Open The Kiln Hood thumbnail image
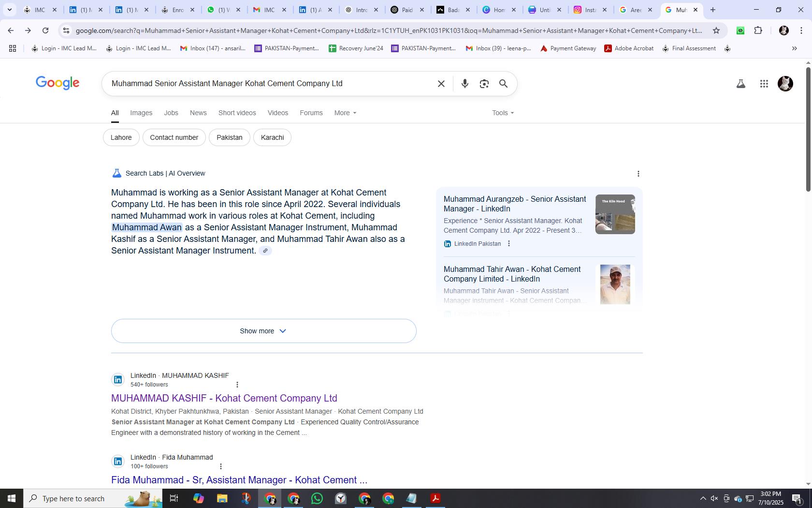 (x=615, y=214)
